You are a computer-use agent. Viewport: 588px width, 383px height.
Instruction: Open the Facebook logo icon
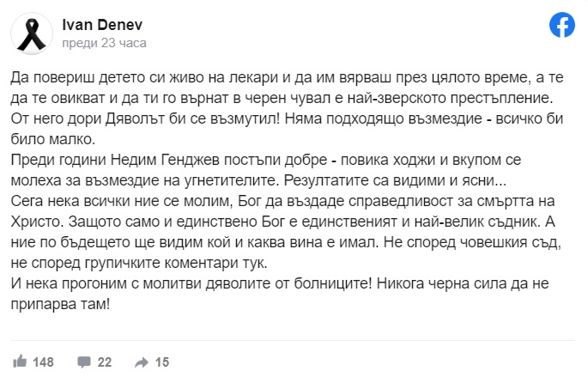[561, 25]
